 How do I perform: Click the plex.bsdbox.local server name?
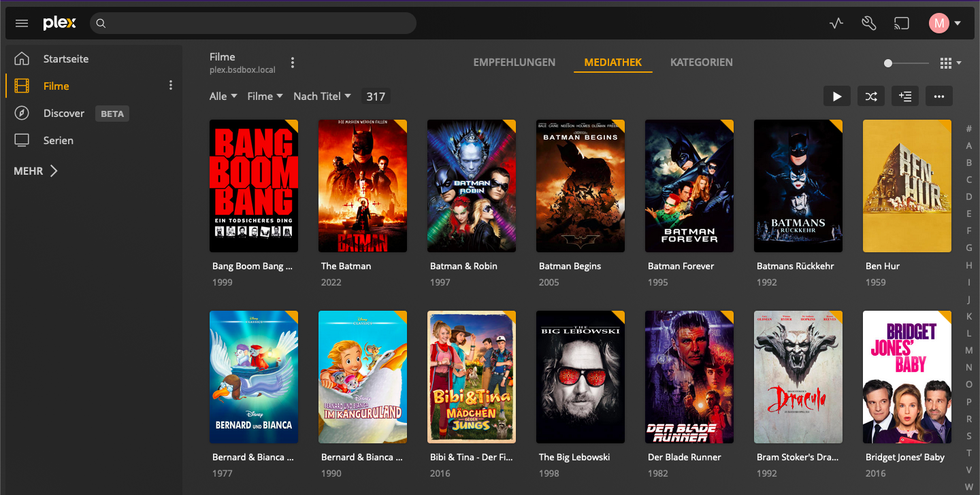coord(242,70)
